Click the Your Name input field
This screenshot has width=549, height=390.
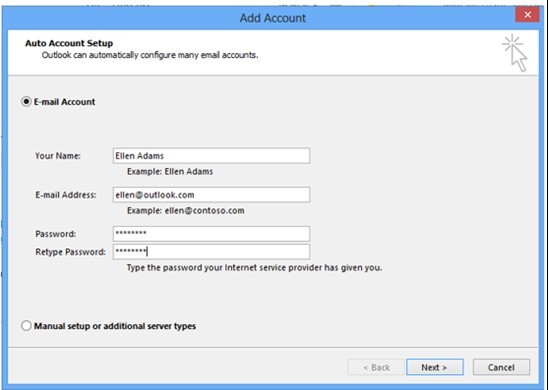pyautogui.click(x=211, y=156)
